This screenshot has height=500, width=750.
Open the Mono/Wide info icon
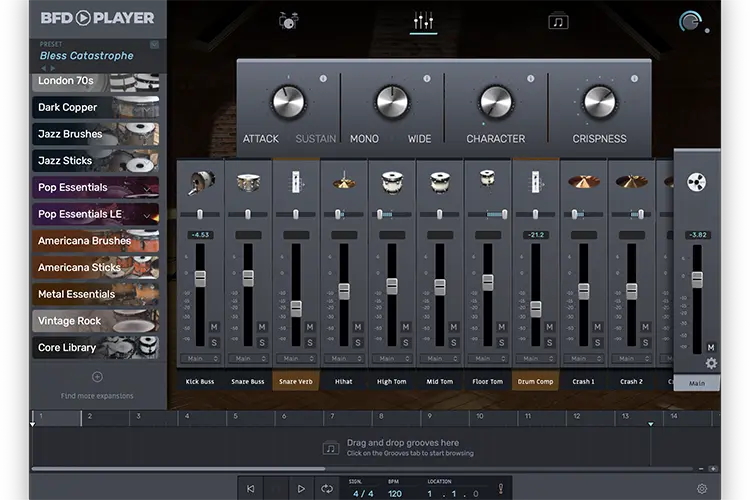click(x=427, y=78)
